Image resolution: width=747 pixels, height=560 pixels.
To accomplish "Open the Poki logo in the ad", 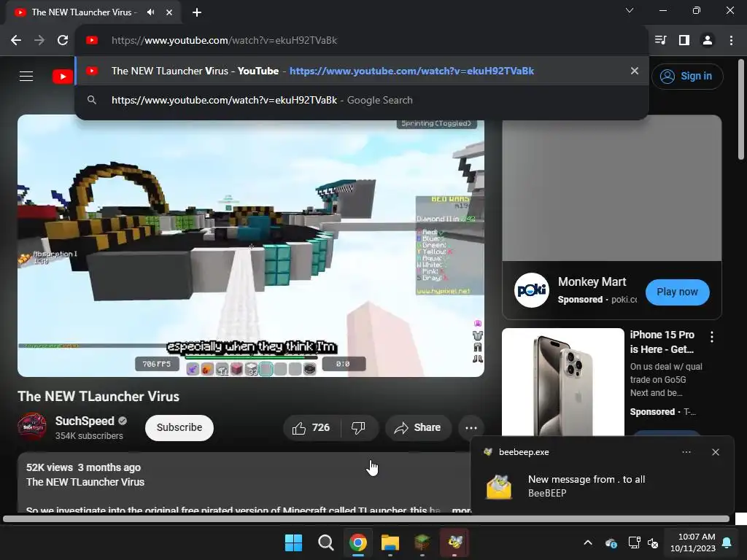I will coord(532,290).
